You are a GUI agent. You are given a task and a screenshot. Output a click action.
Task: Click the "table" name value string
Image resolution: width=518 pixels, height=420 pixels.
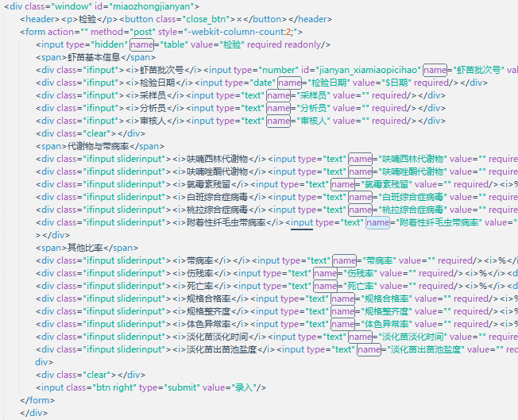(x=174, y=44)
